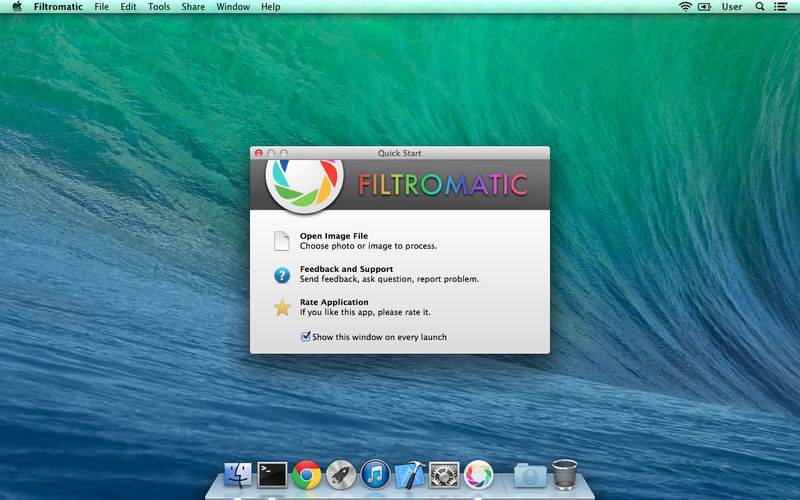800x500 pixels.
Task: Zoom the Quick Start window
Action: click(284, 153)
